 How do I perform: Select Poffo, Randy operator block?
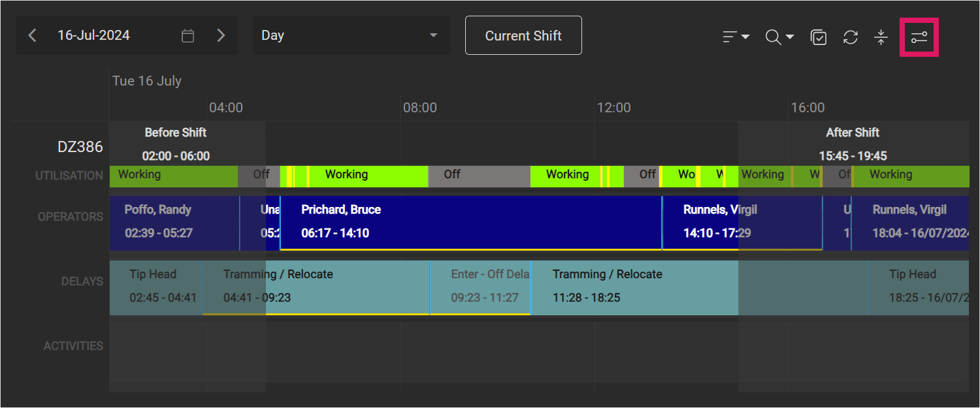(174, 223)
